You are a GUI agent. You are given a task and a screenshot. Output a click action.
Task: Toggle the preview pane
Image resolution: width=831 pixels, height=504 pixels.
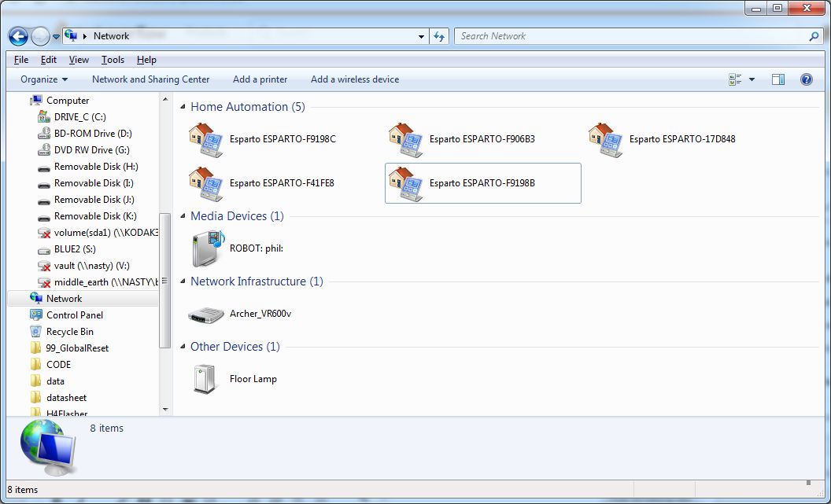[778, 79]
